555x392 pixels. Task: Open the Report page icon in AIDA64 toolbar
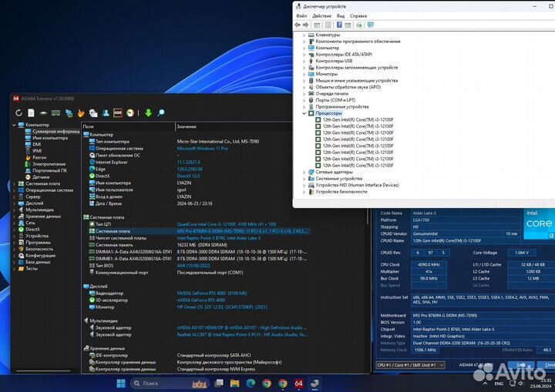(x=31, y=113)
